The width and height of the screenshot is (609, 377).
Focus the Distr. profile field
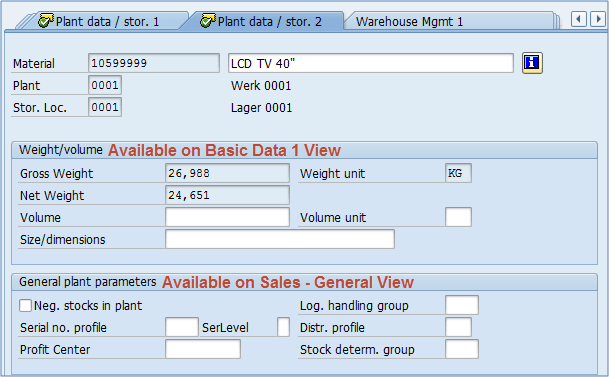click(458, 327)
